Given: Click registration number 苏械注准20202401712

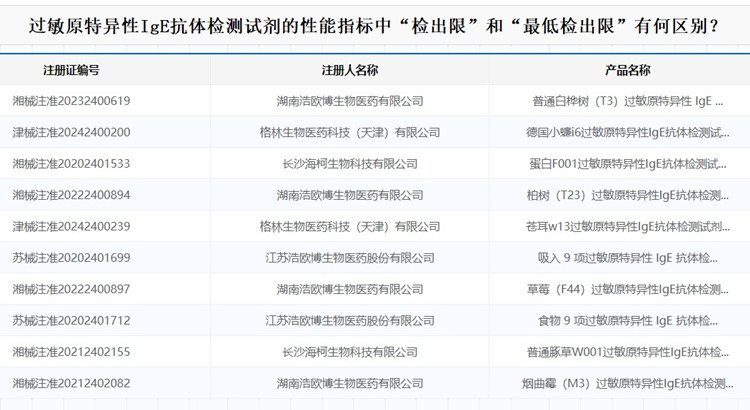Looking at the screenshot, I should (x=71, y=321).
